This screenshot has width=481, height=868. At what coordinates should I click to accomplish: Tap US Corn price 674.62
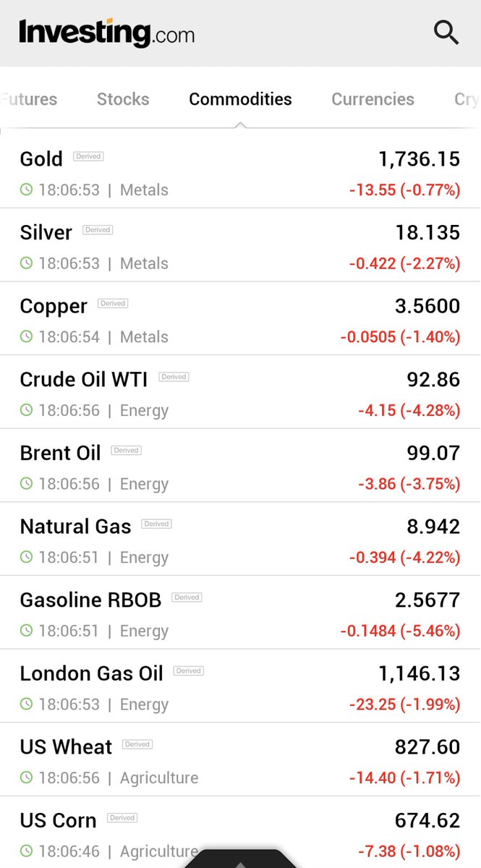pyautogui.click(x=427, y=820)
